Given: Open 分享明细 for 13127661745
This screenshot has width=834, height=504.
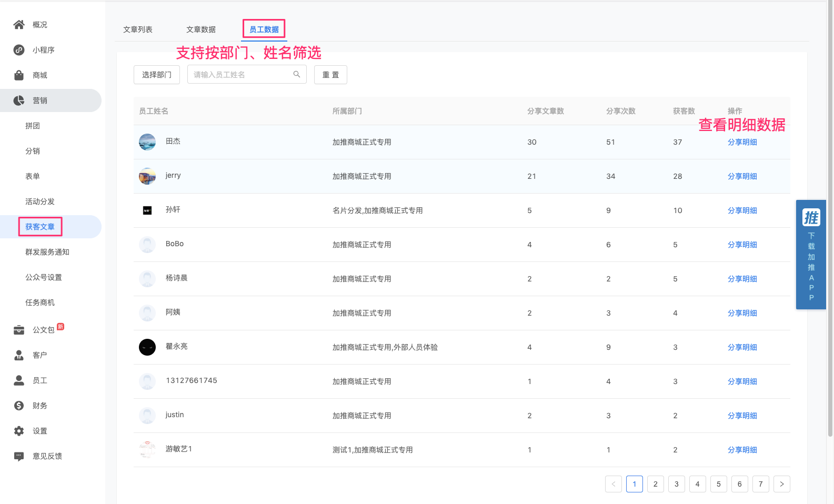Looking at the screenshot, I should (x=742, y=381).
